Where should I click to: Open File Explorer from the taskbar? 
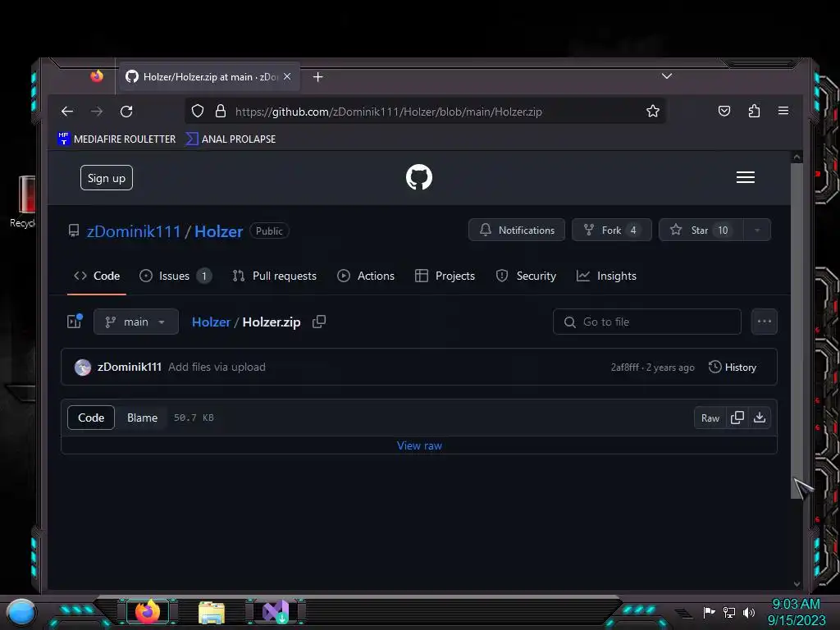tap(212, 612)
